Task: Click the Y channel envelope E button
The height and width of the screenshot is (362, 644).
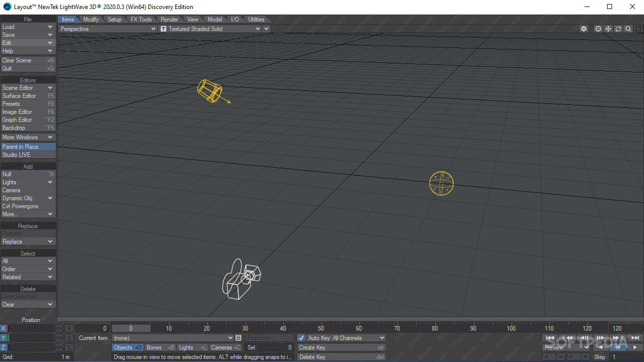Action: pyautogui.click(x=69, y=338)
